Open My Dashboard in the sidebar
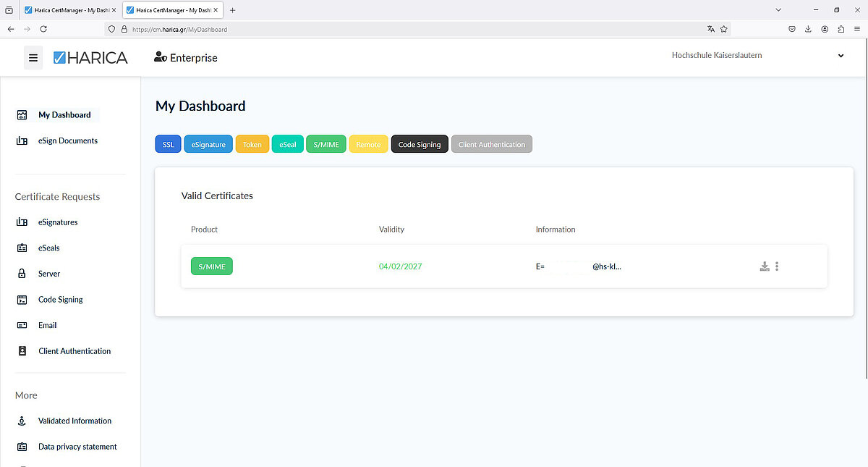Image resolution: width=868 pixels, height=467 pixels. (x=64, y=114)
